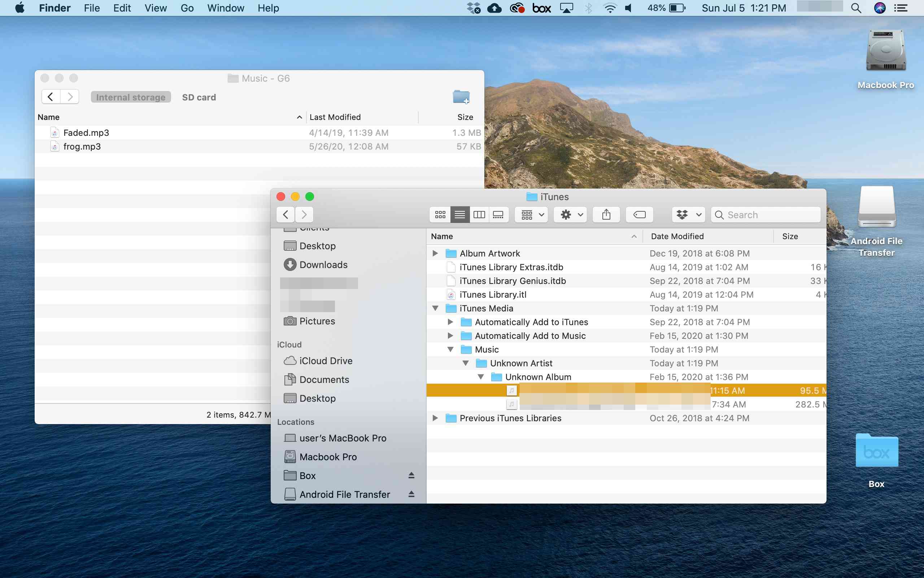Open Android File Transfer in sidebar

(x=337, y=494)
